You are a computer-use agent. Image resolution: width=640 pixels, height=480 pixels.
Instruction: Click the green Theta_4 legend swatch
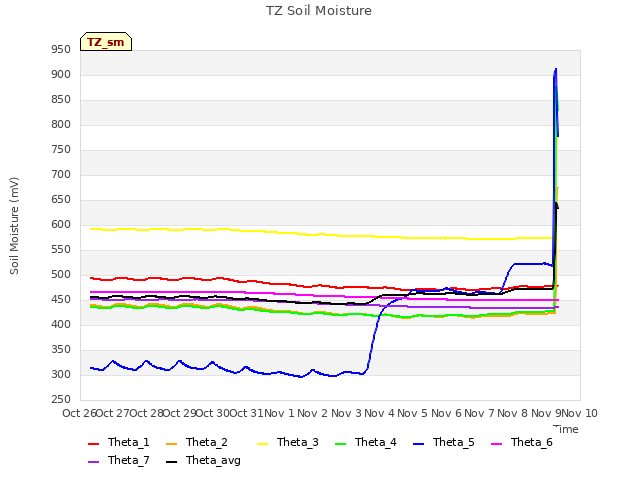tap(340, 444)
